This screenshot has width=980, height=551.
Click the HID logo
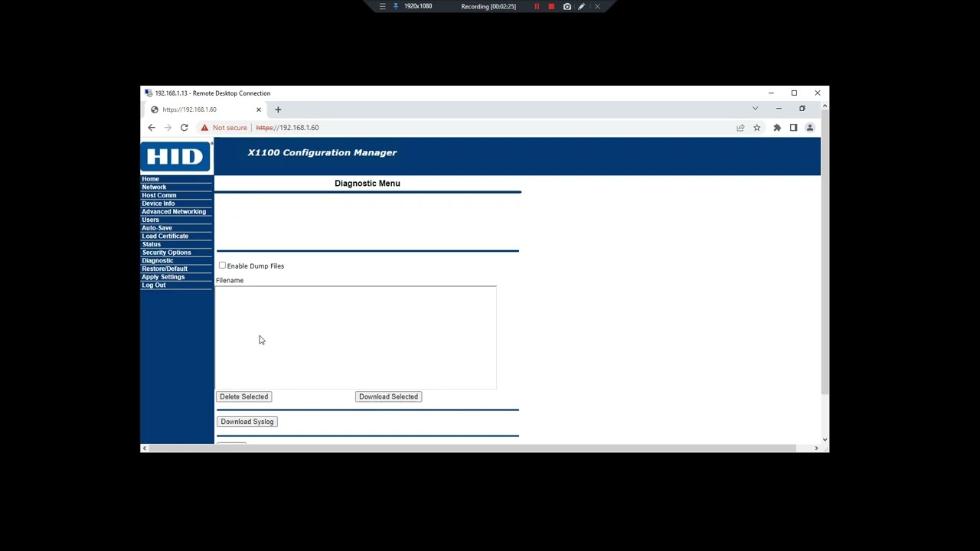[x=176, y=157]
